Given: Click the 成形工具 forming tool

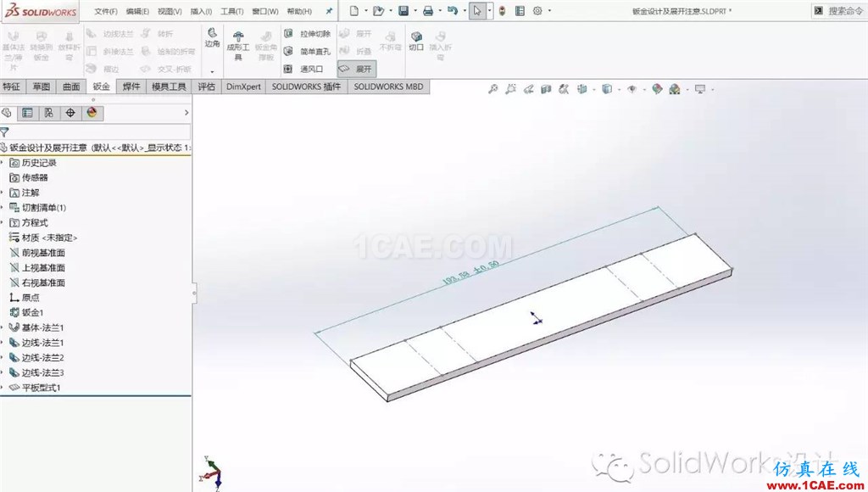Looking at the screenshot, I should [238, 46].
